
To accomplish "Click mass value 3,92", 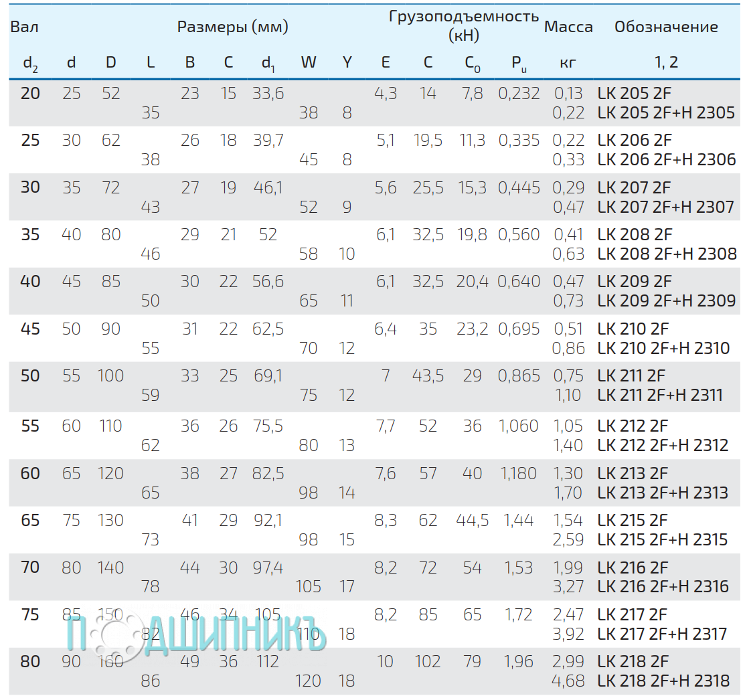I will (x=568, y=634).
